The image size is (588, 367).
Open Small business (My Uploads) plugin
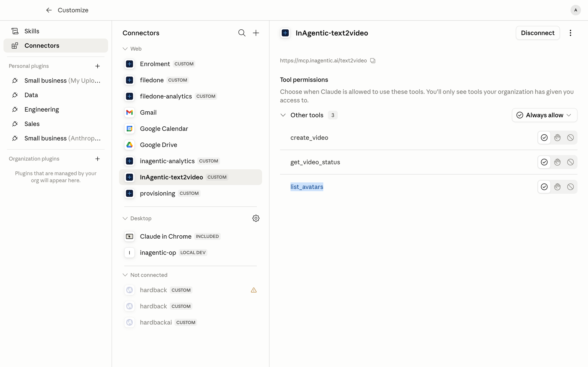click(56, 81)
